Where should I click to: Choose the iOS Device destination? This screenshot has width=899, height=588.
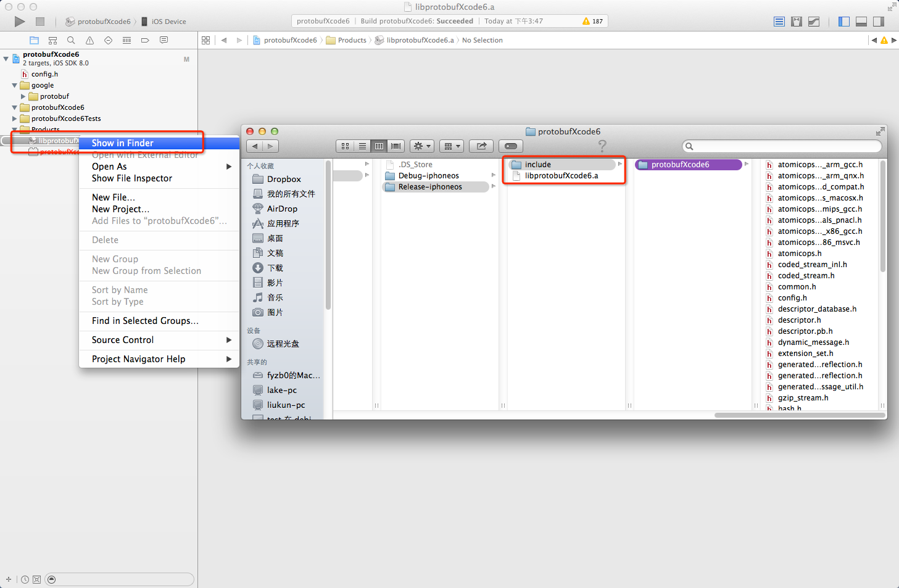click(164, 22)
